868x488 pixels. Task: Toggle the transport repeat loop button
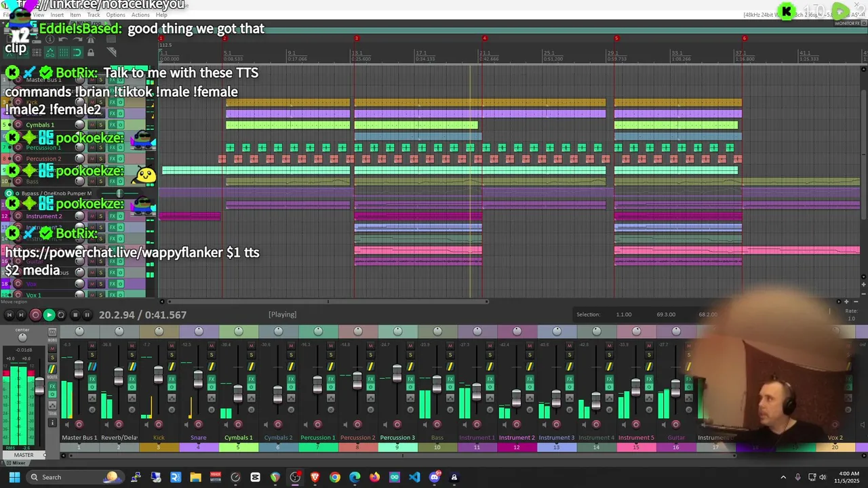point(61,314)
